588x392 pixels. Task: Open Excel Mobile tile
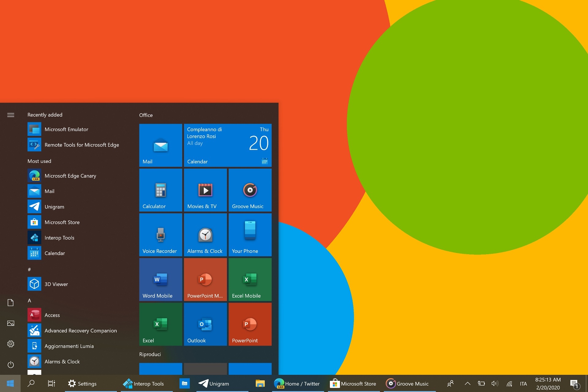248,280
